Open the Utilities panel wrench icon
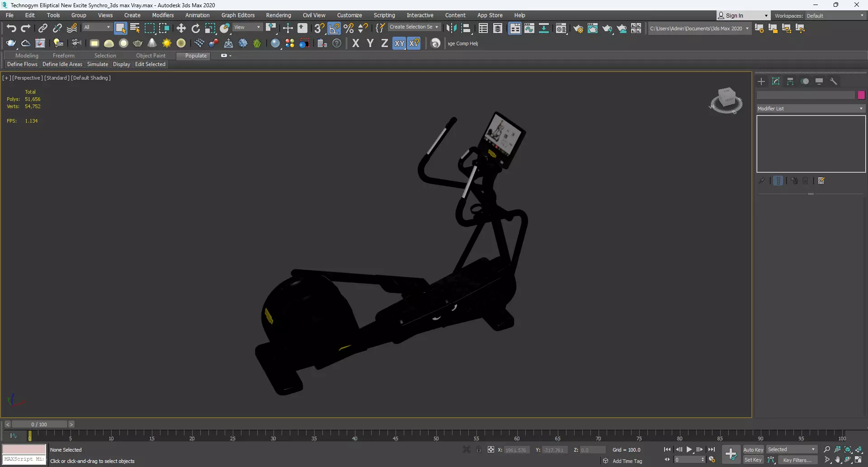The height and width of the screenshot is (467, 868). pos(834,81)
